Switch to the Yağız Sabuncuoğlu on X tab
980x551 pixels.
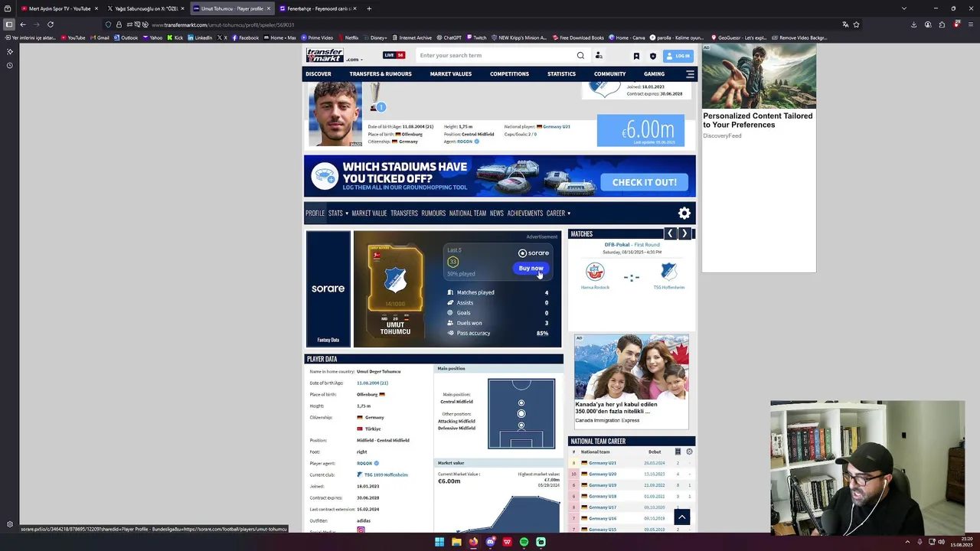[x=145, y=8]
